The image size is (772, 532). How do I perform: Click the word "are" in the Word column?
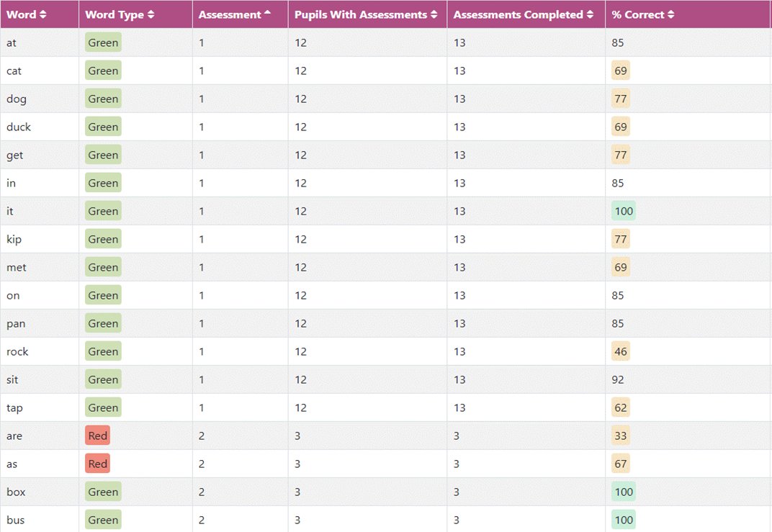14,436
